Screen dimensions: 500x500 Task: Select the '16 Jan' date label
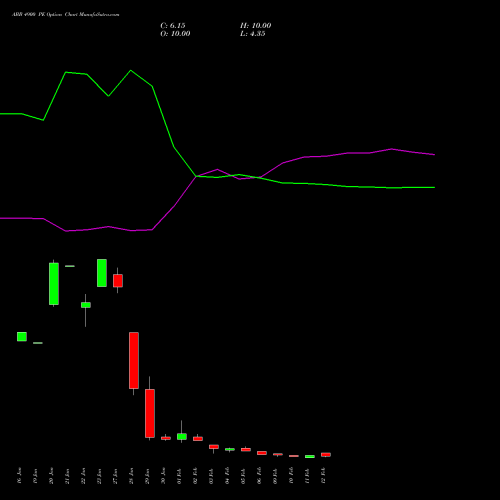(x=19, y=476)
